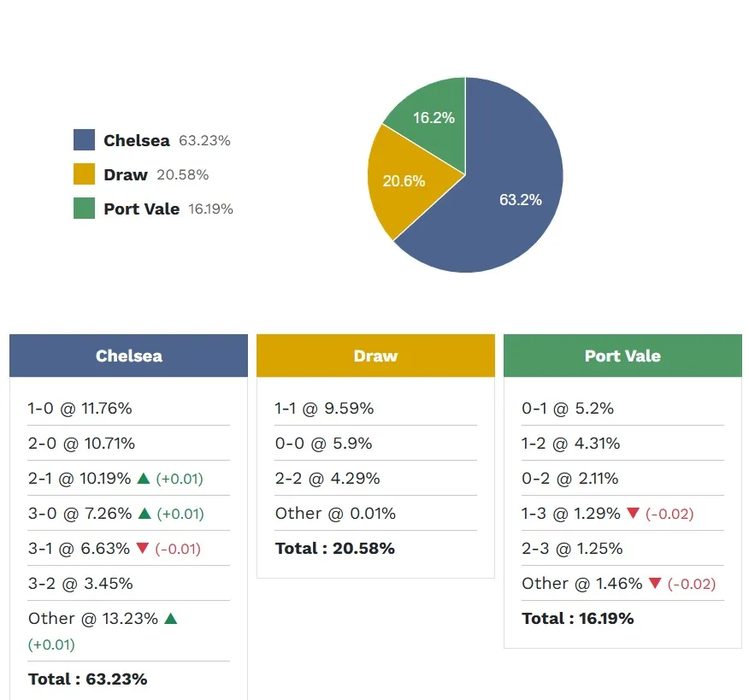Screen dimensions: 749x700
Task: Click the yellow Draw legend swatch
Action: click(x=84, y=174)
